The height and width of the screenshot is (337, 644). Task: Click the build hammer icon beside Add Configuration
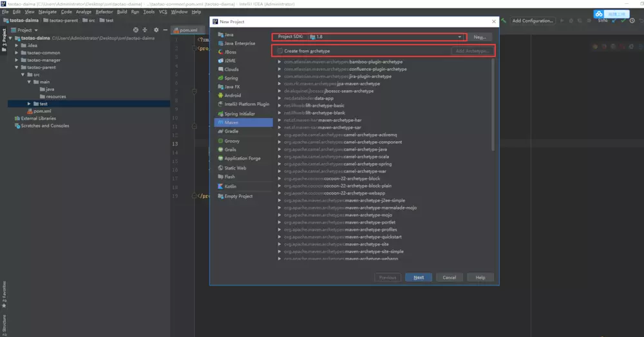[x=503, y=21]
